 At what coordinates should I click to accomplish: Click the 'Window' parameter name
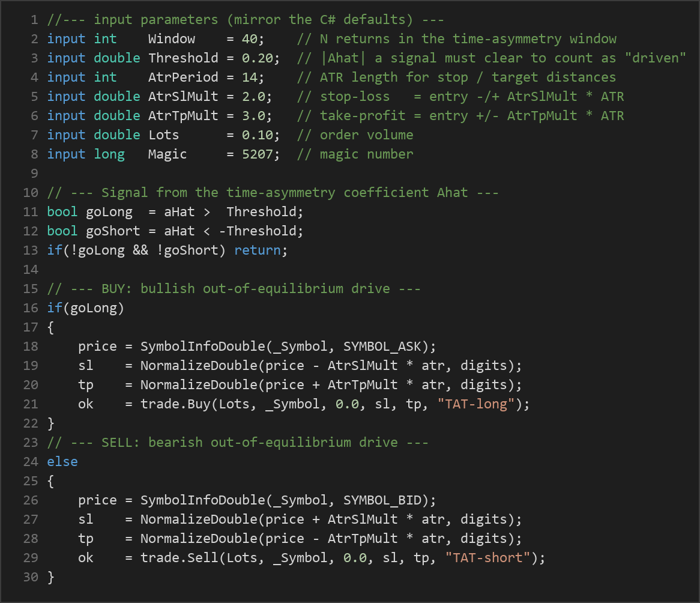point(172,39)
